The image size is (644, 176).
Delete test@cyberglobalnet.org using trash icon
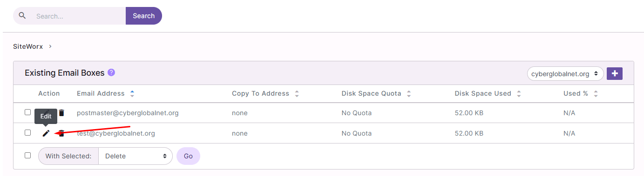(61, 133)
